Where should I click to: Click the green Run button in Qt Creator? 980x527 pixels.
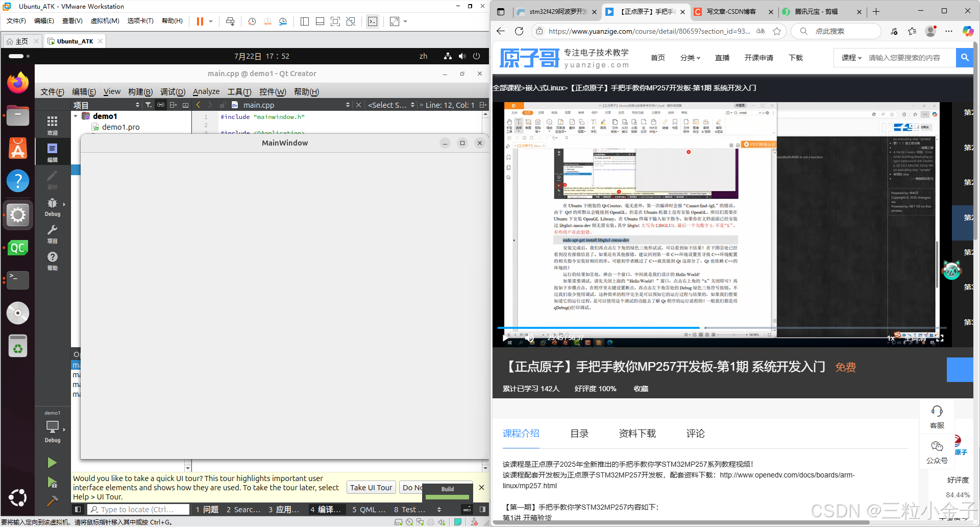click(x=52, y=463)
